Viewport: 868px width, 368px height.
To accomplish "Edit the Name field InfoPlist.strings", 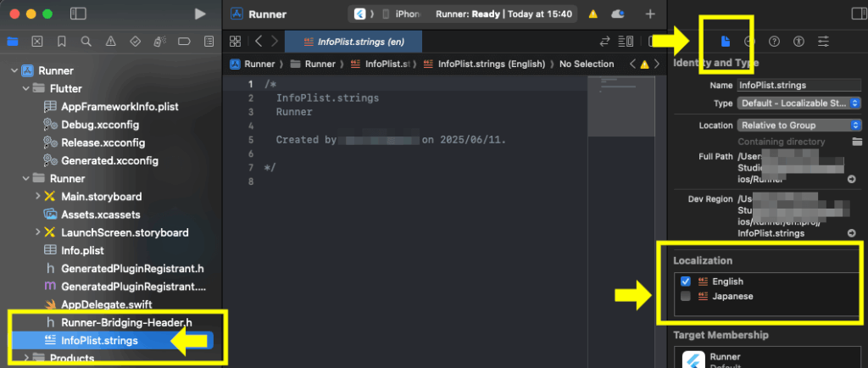I will (799, 86).
